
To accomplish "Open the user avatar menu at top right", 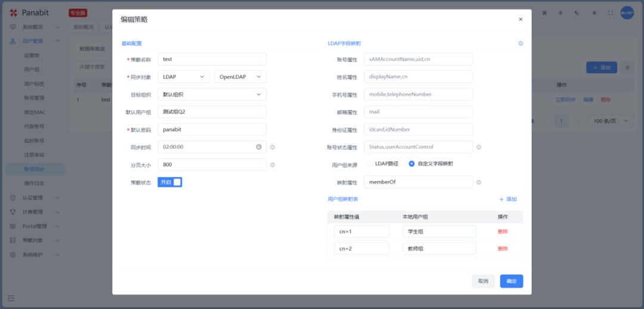I will click(x=627, y=13).
